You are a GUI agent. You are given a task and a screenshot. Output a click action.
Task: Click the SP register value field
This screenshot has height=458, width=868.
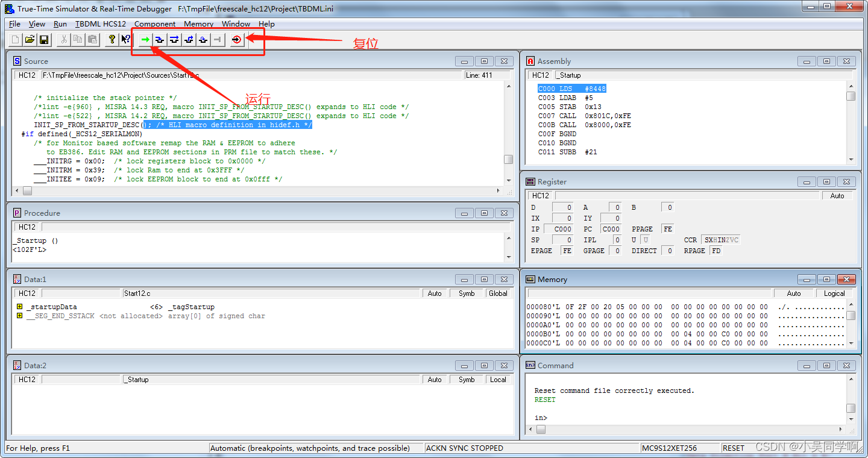coord(562,240)
